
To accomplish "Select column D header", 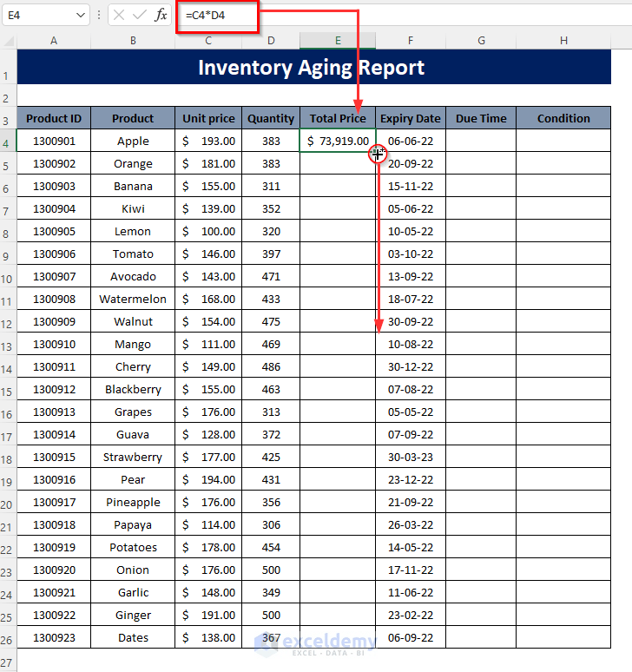I will [x=271, y=41].
